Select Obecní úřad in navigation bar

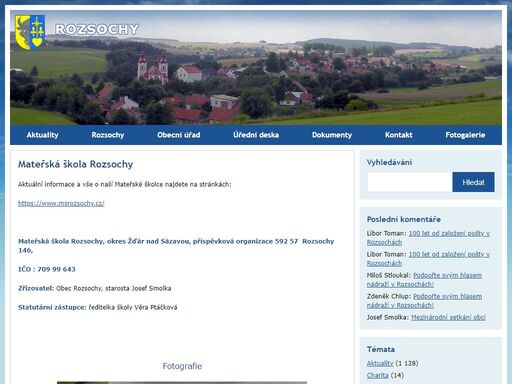point(179,135)
